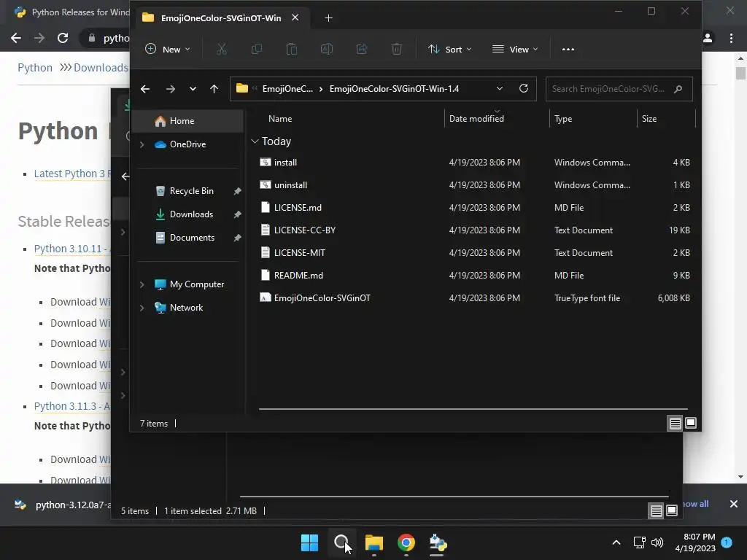Click the volume speaker tray icon
747x560 pixels.
(657, 542)
